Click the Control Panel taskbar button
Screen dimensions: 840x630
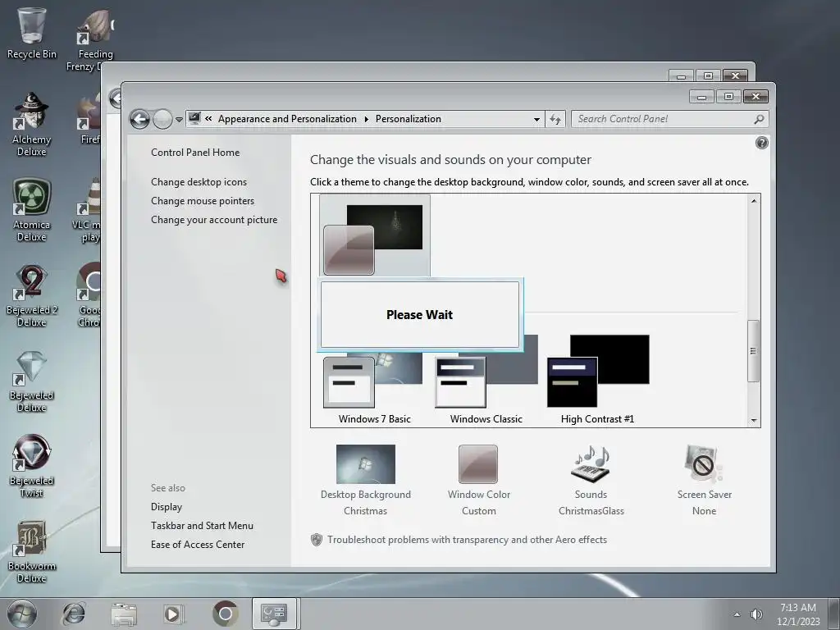point(274,614)
